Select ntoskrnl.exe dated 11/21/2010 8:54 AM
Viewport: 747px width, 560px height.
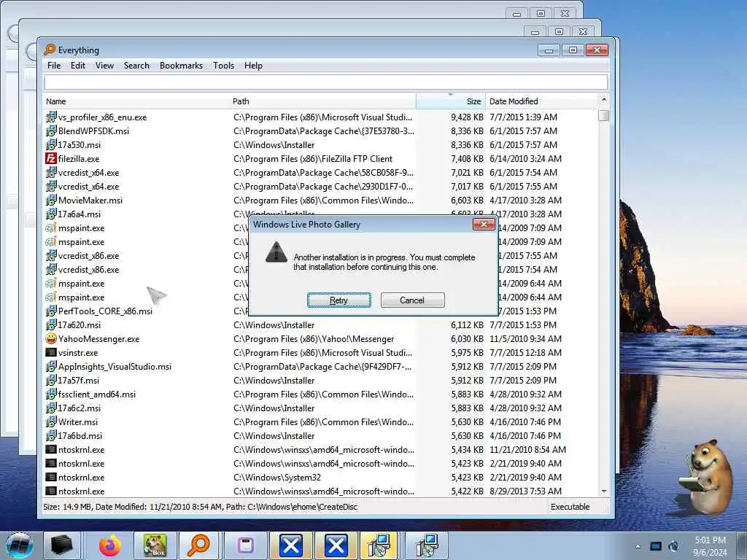[82, 449]
